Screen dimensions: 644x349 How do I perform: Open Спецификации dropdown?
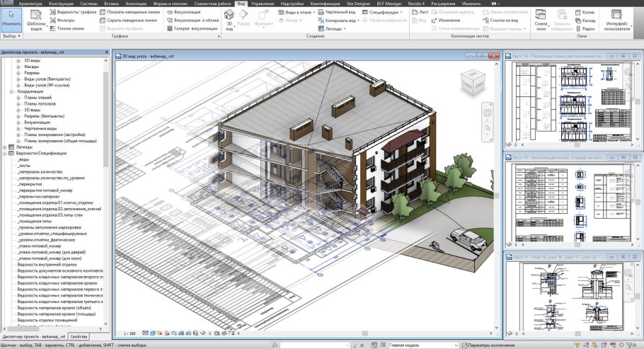pyautogui.click(x=382, y=12)
